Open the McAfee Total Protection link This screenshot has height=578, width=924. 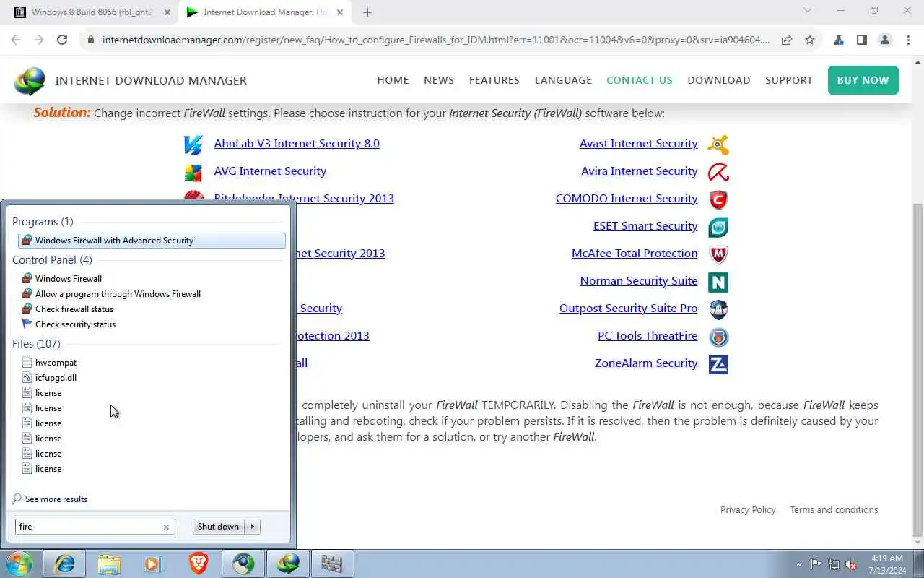coord(635,254)
